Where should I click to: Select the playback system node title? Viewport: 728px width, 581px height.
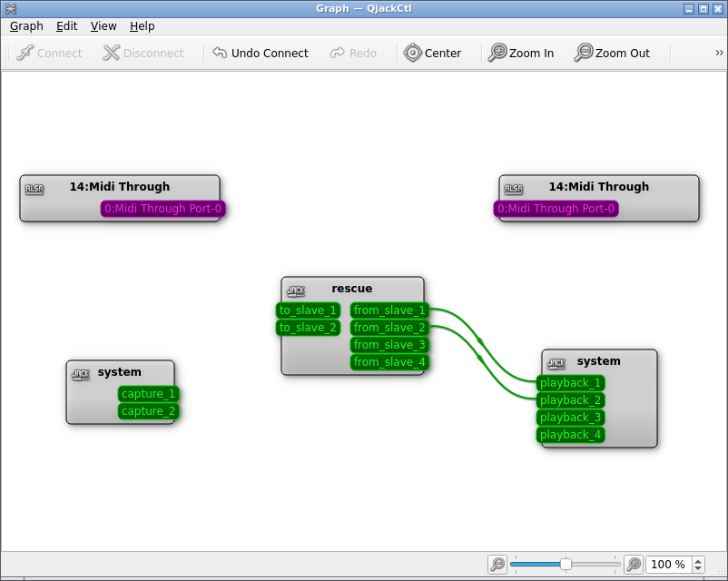598,361
